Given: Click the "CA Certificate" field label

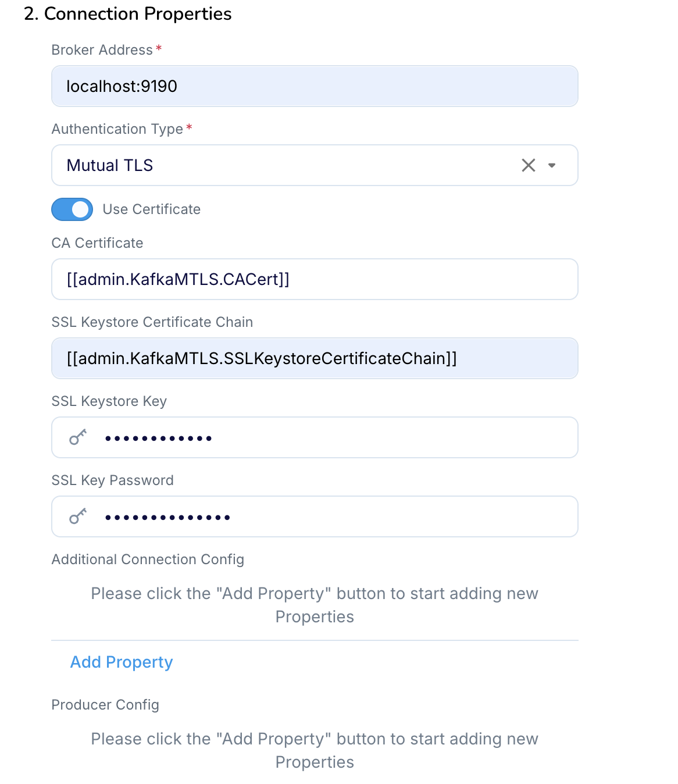Looking at the screenshot, I should (97, 243).
